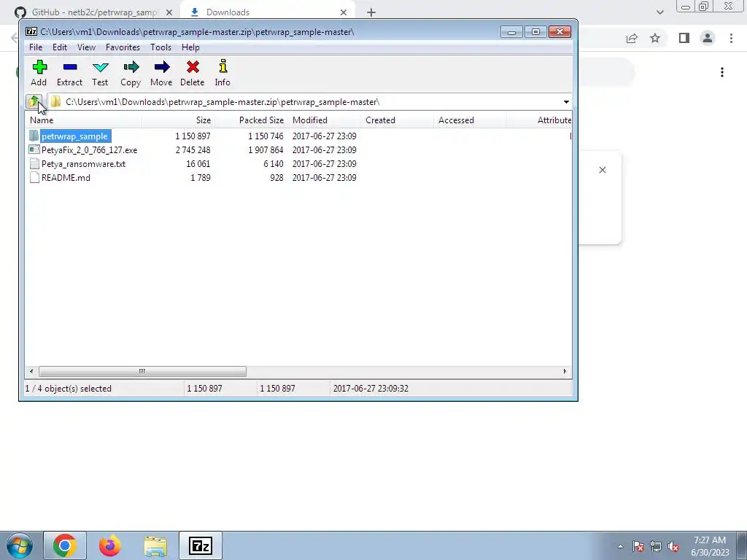Choose the Move toolbar icon

162,67
